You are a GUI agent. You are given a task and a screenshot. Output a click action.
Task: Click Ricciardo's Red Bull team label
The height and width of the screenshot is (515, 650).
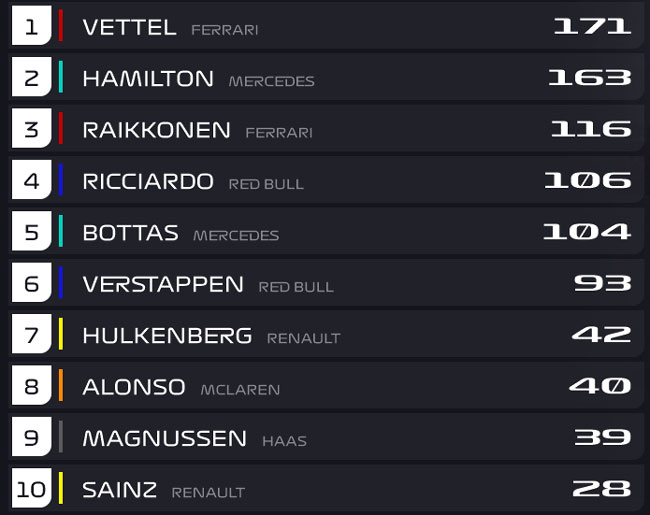tap(266, 184)
